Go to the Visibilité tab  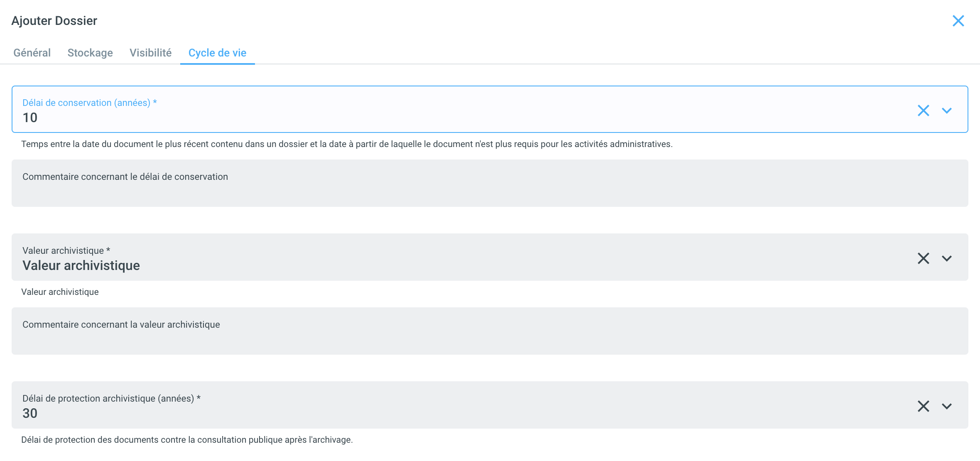[150, 53]
